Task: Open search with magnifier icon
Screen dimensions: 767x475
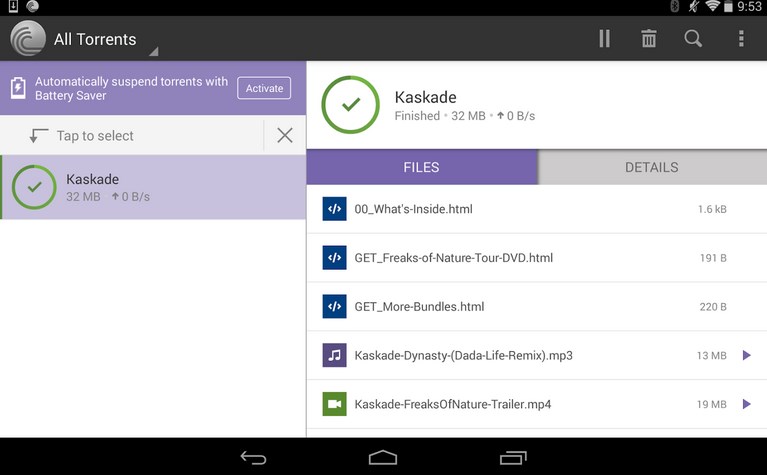Action: coord(693,39)
